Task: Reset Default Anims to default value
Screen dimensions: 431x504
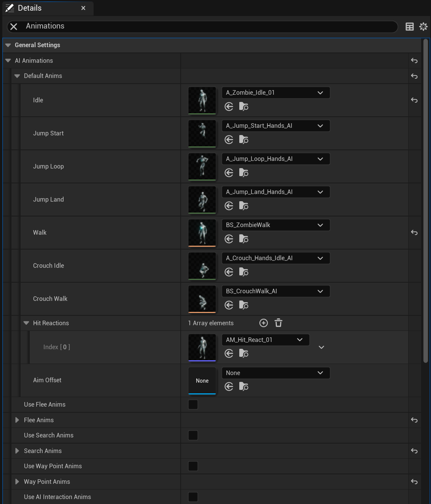Action: tap(414, 76)
